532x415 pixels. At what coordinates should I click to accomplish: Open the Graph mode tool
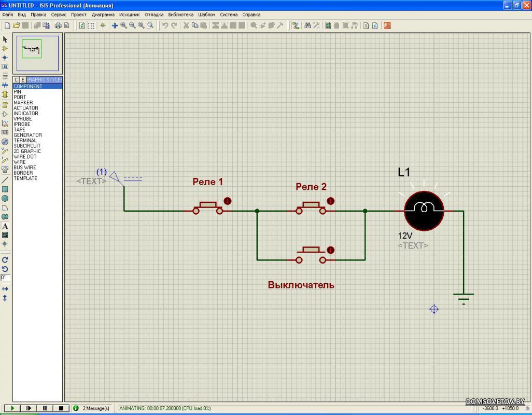5,123
